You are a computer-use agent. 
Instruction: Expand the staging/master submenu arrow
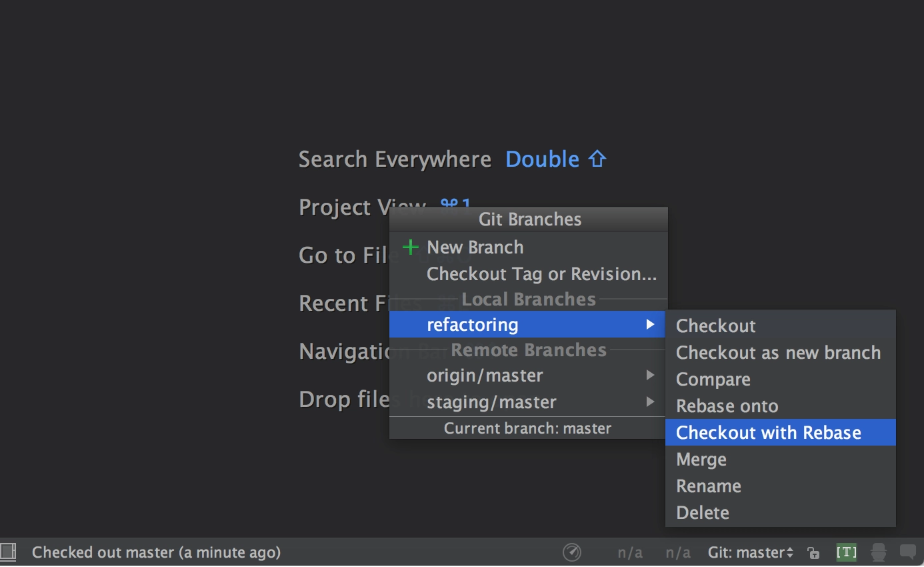click(650, 402)
